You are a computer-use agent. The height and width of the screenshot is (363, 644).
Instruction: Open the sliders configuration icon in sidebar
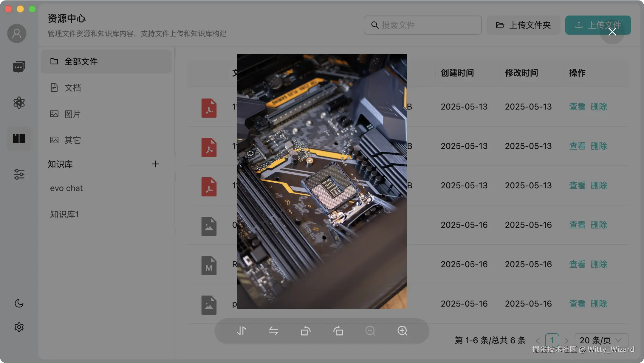pos(19,174)
